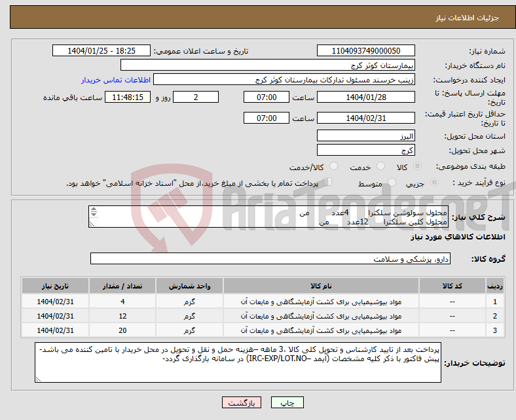Click the جزئیات اطلاعات نیاز header title
Viewport: 516px width, 420px height.
tap(468, 18)
